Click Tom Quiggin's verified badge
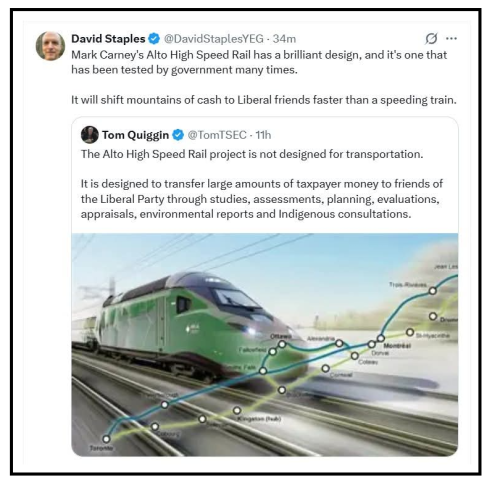 tap(178, 135)
